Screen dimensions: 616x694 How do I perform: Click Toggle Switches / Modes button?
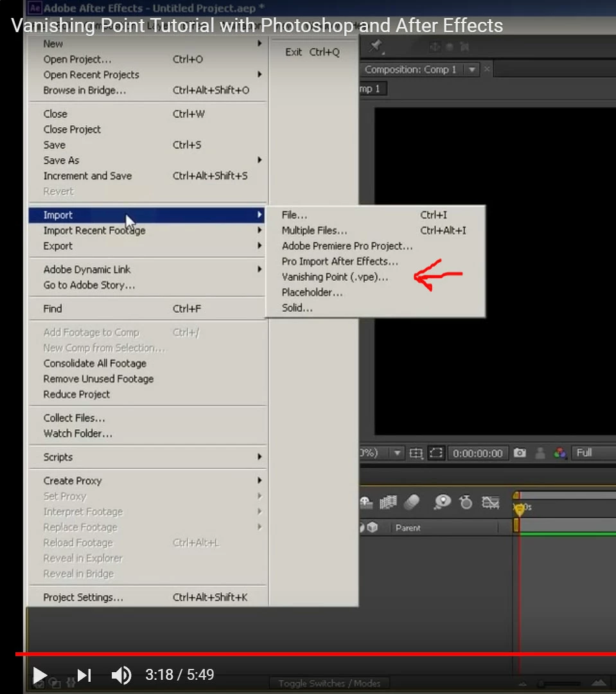click(330, 683)
